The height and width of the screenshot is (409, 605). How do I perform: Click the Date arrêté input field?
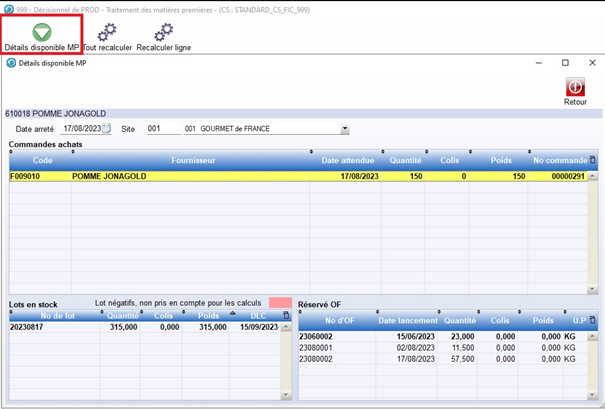click(x=80, y=129)
